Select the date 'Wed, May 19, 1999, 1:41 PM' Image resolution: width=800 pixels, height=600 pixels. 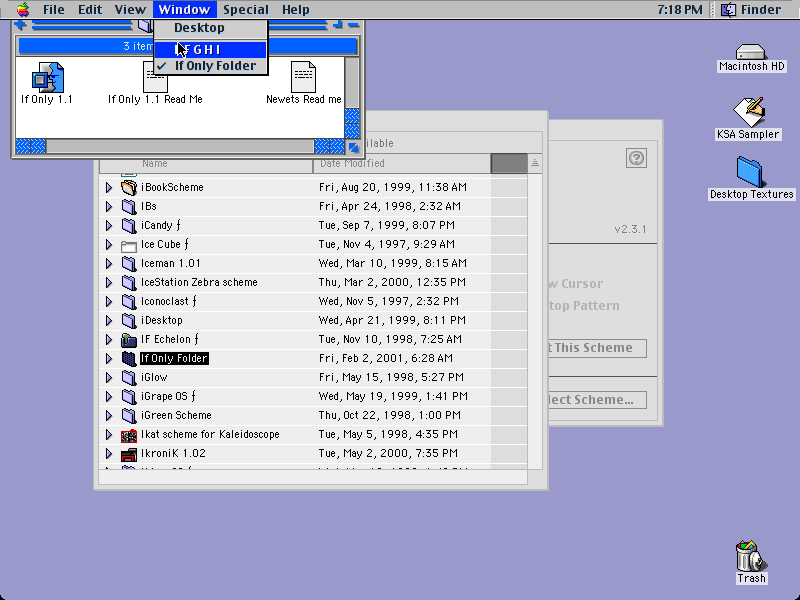pyautogui.click(x=393, y=396)
